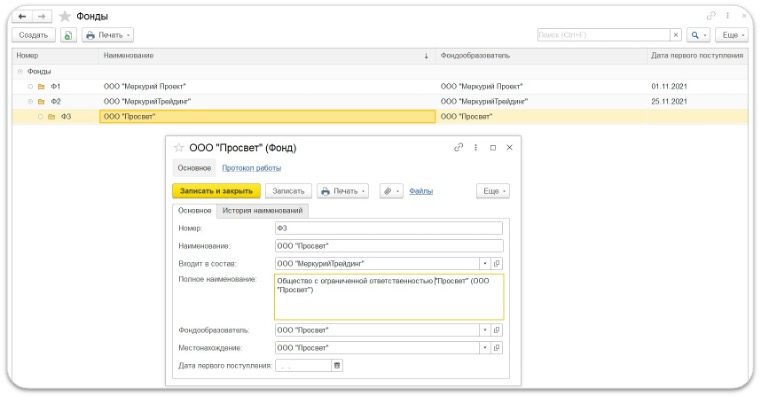760x397 pixels.
Task: Go forward with the right arrow button
Action: click(42, 16)
